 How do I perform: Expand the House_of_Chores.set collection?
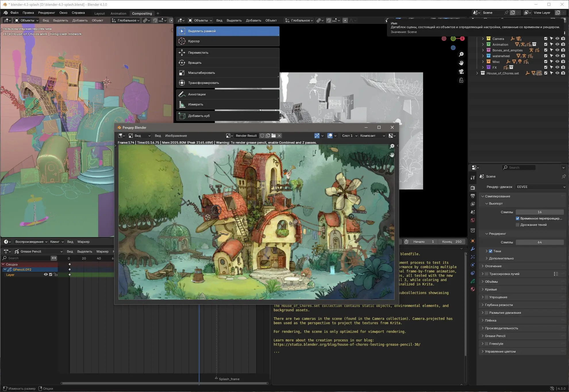[x=477, y=73]
